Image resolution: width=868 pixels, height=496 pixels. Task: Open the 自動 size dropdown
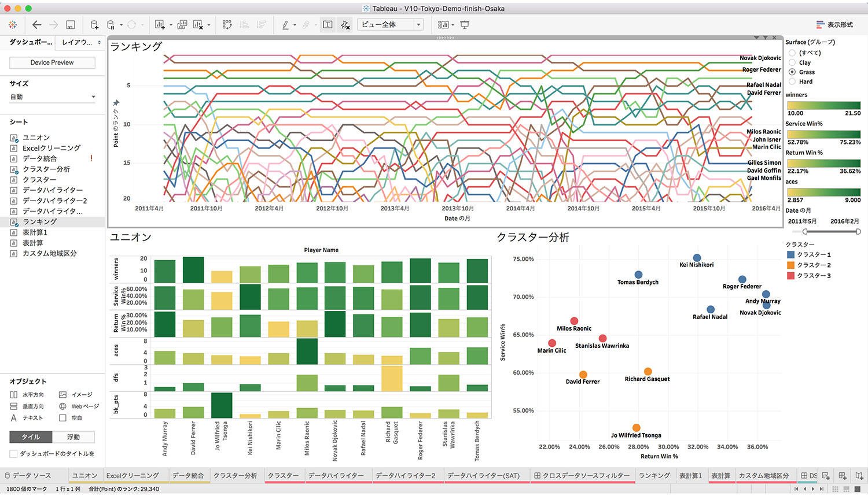tap(52, 97)
